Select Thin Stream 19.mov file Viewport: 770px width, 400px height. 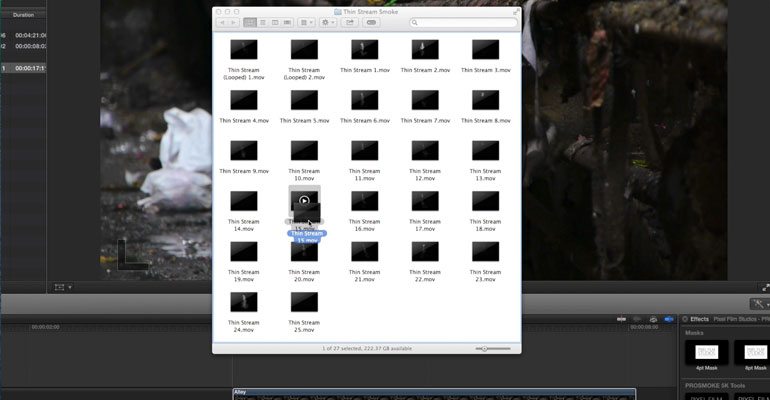tap(244, 262)
